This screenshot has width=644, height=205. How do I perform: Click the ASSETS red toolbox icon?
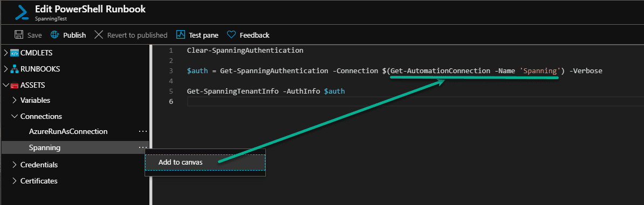tap(15, 85)
